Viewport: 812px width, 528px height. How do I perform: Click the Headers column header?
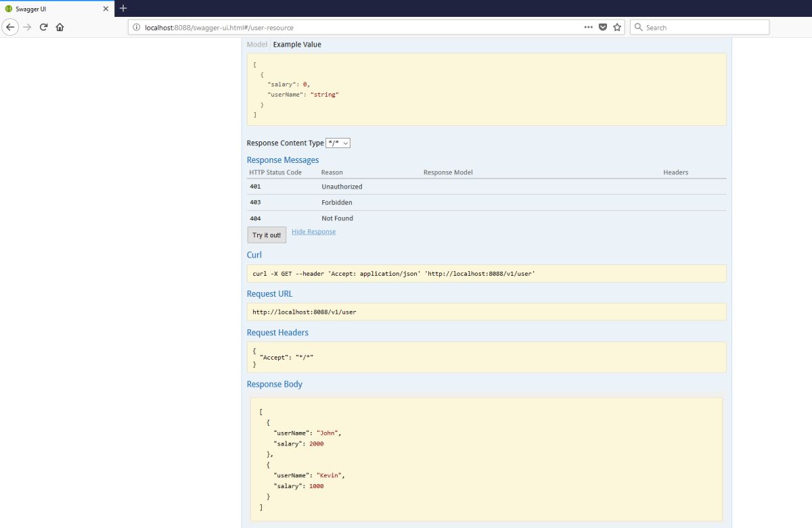[675, 172]
